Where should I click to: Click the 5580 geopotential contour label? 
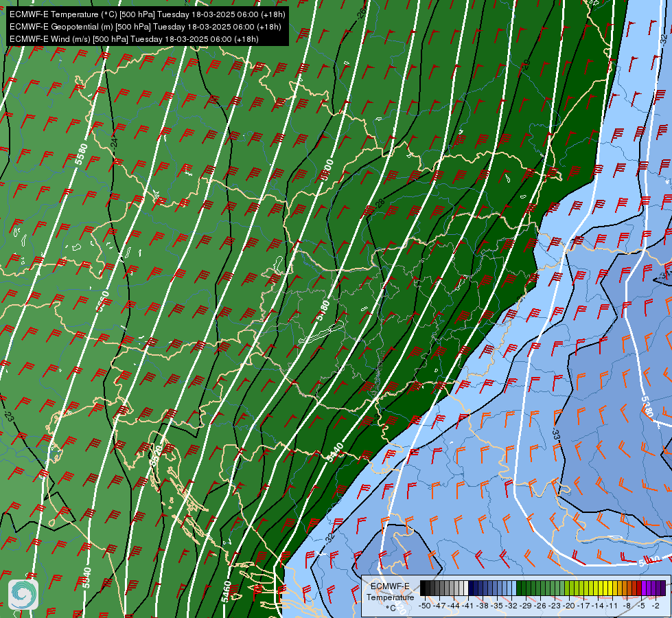click(x=81, y=154)
